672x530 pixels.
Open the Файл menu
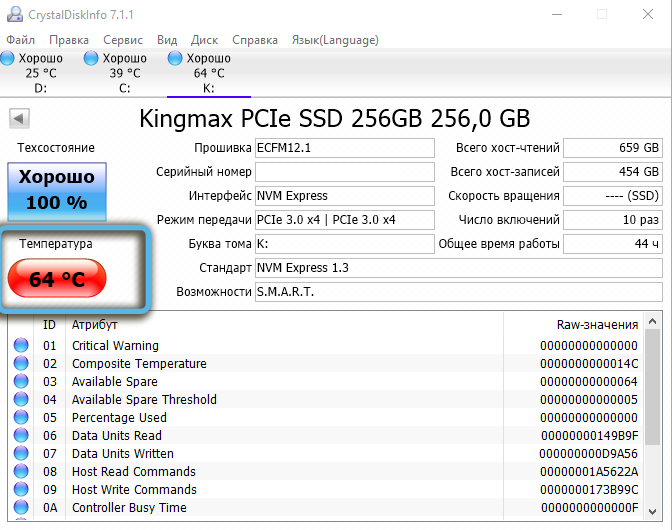[20, 40]
